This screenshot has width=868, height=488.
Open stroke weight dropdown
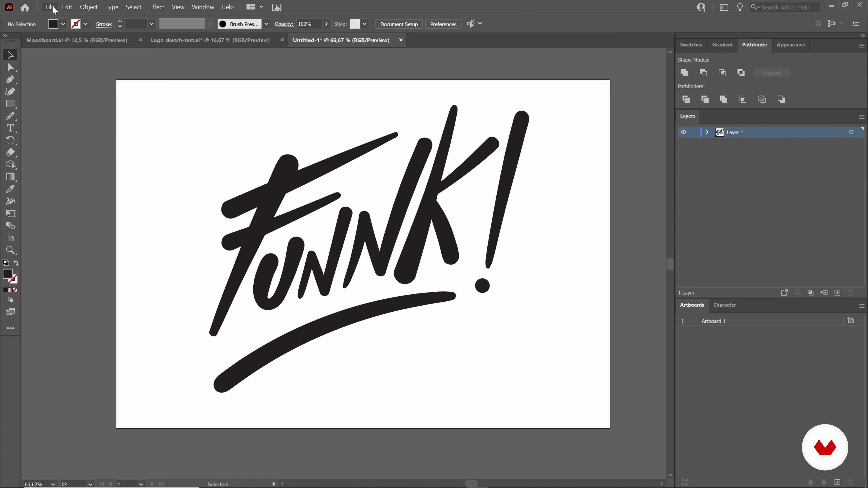[151, 24]
